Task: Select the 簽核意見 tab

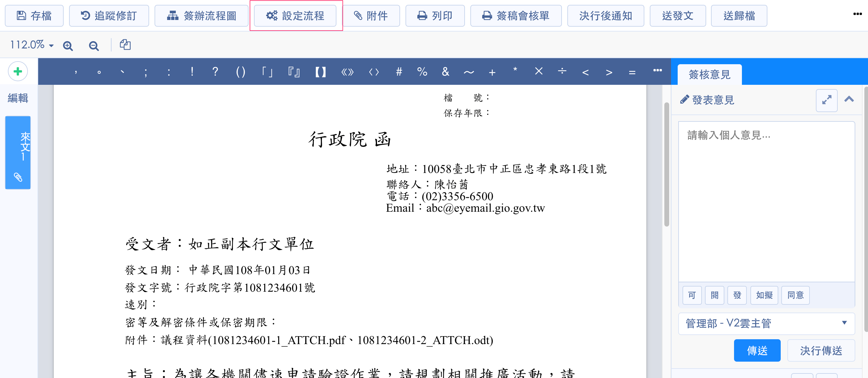Action: (x=709, y=75)
